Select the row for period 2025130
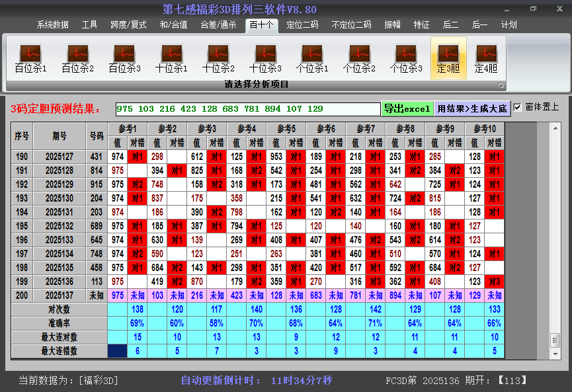 pos(258,198)
